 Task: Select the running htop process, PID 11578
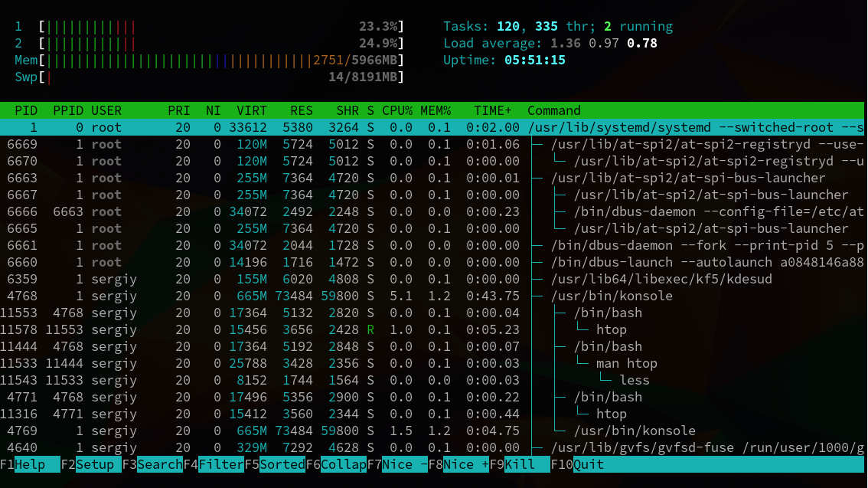pos(432,329)
